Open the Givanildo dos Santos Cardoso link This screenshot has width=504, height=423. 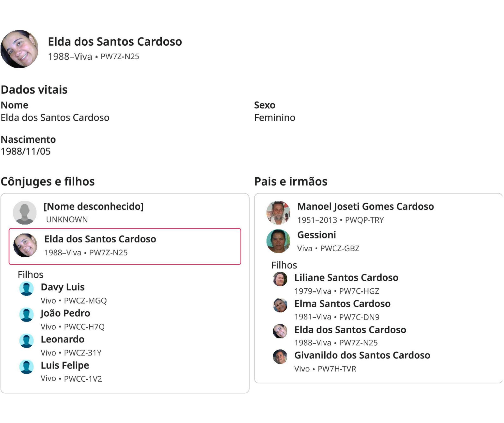click(362, 355)
